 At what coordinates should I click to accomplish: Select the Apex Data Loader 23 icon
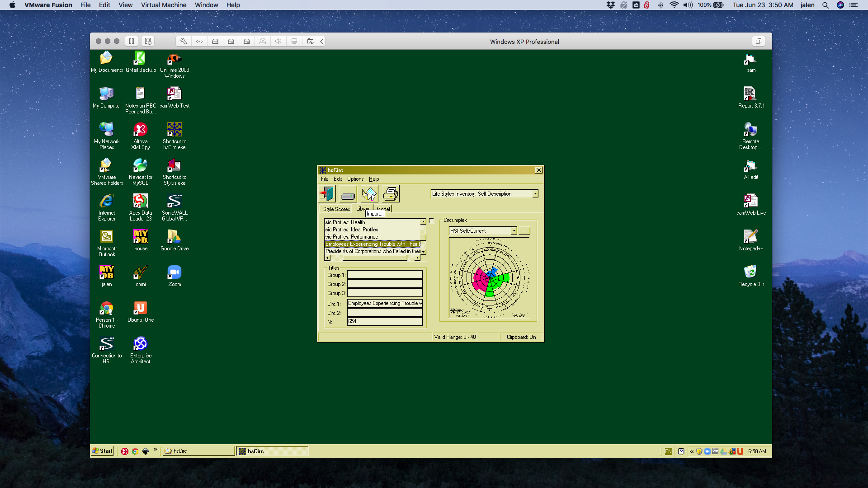141,207
